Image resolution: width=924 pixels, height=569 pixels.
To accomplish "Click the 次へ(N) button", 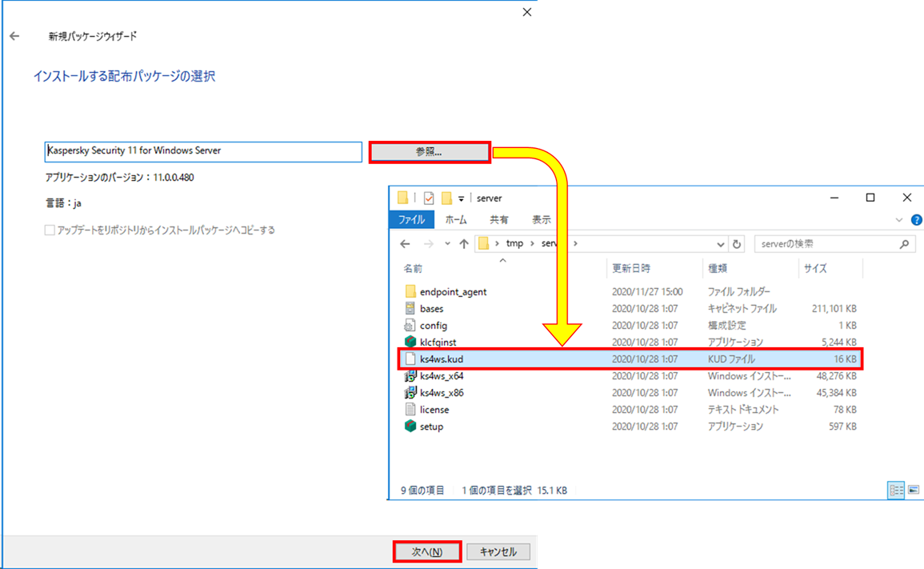I will pyautogui.click(x=426, y=552).
